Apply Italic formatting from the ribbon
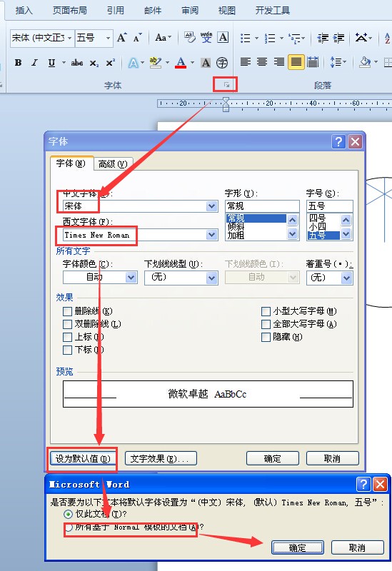Viewport: 392px width, 571px height. (x=34, y=63)
